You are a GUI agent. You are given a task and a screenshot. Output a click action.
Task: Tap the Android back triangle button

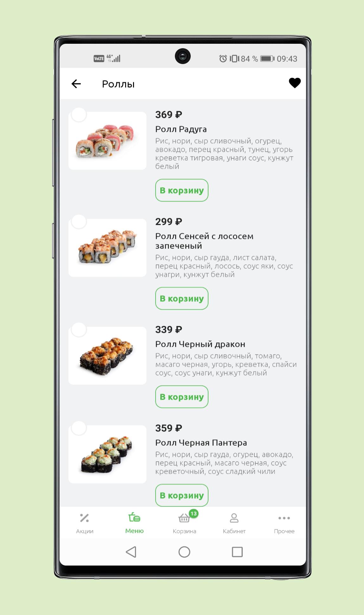click(x=131, y=552)
